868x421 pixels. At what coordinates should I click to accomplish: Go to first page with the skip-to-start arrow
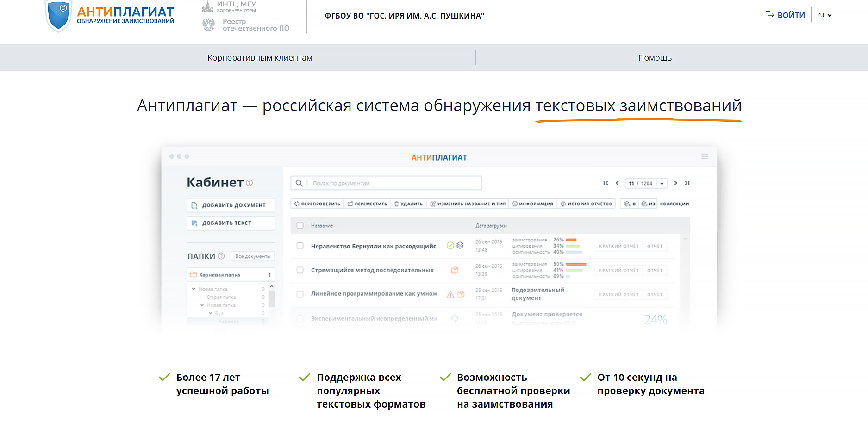click(x=606, y=183)
